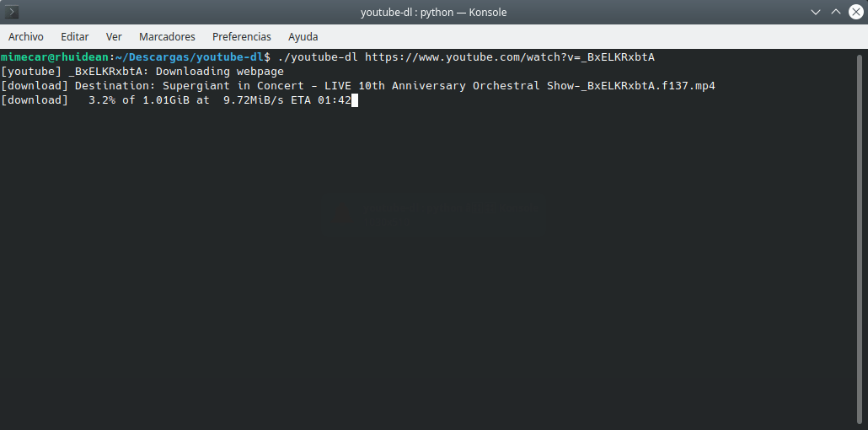868x430 pixels.
Task: Click the 'Downloading webpage' output line
Action: [x=142, y=72]
